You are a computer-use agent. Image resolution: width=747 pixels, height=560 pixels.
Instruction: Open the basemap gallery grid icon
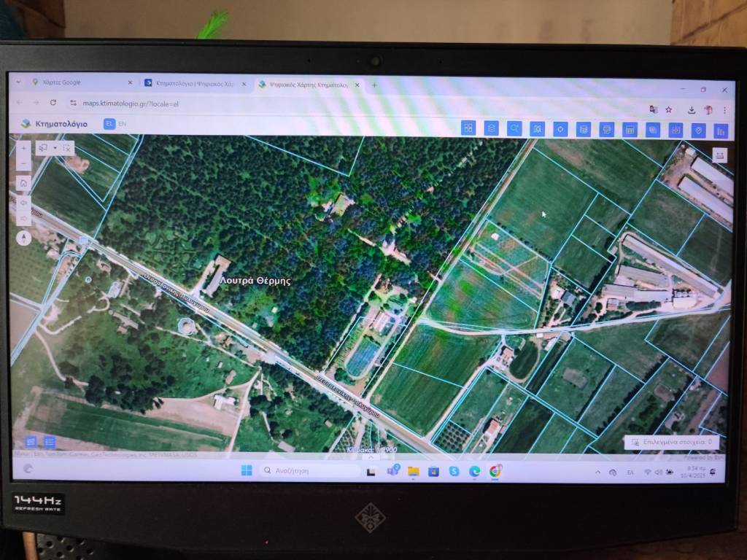(x=468, y=128)
